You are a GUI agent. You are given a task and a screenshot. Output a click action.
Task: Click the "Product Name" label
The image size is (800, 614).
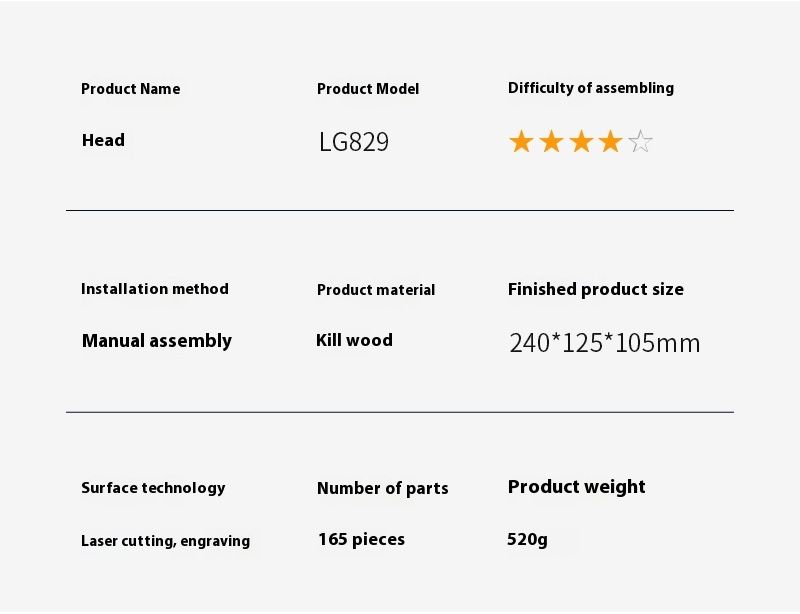coord(131,89)
